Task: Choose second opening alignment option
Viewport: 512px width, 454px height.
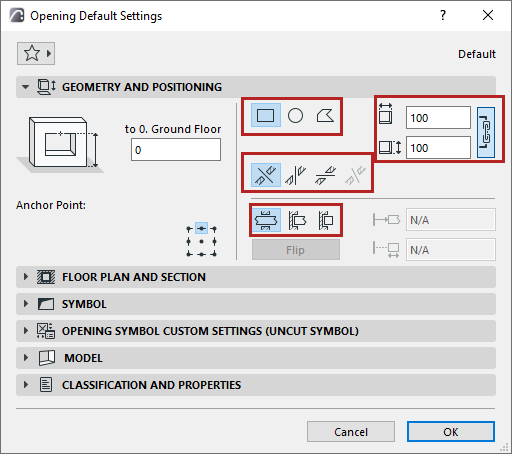Action: click(x=295, y=175)
